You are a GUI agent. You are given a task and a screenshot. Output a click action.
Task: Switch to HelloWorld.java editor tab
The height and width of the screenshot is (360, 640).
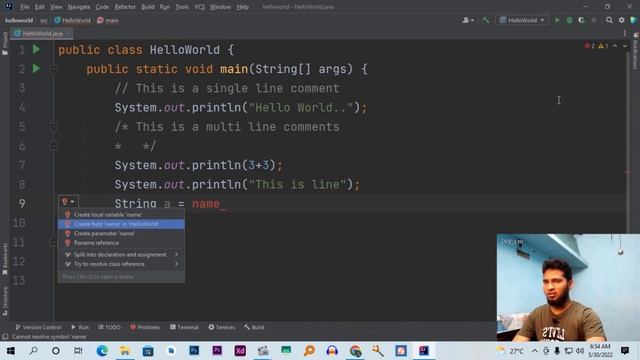pos(42,33)
